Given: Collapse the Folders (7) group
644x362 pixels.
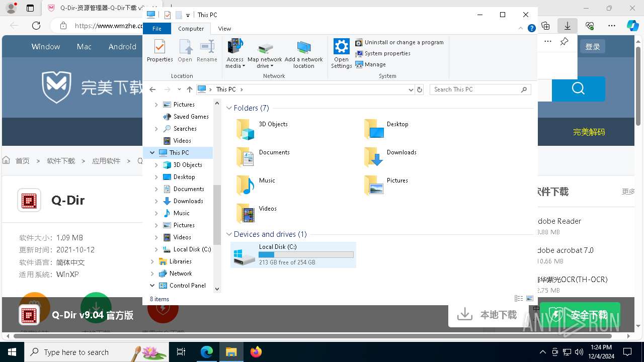Looking at the screenshot, I should 229,108.
